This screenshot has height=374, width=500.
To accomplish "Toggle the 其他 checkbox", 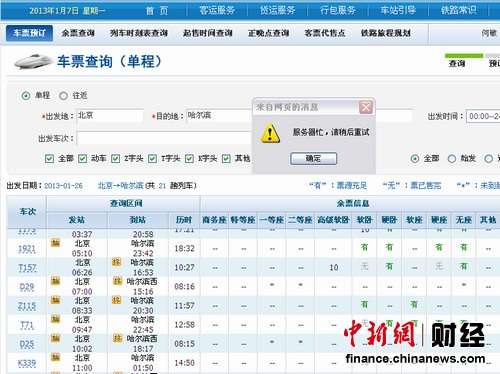I will (x=226, y=158).
